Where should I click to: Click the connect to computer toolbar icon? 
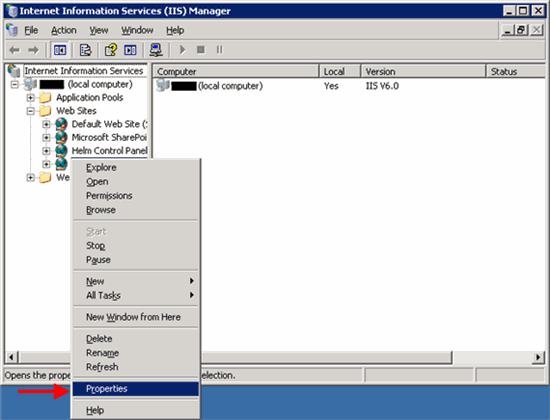(156, 50)
